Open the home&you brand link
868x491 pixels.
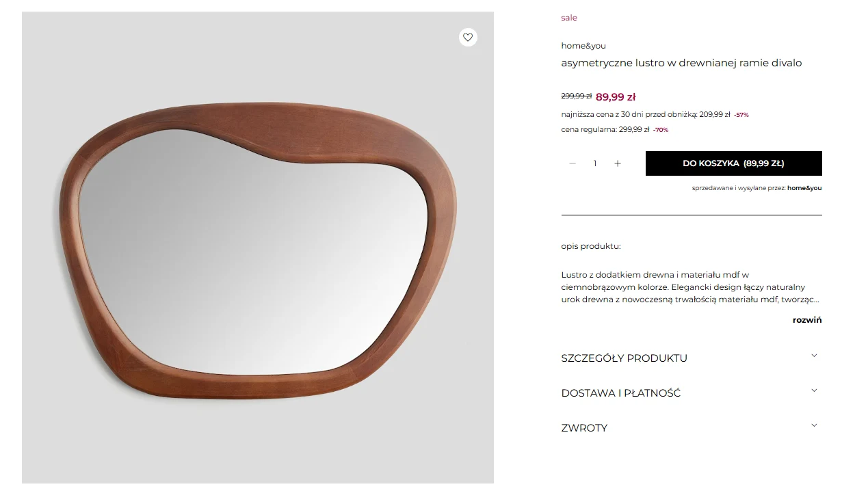[x=583, y=46]
